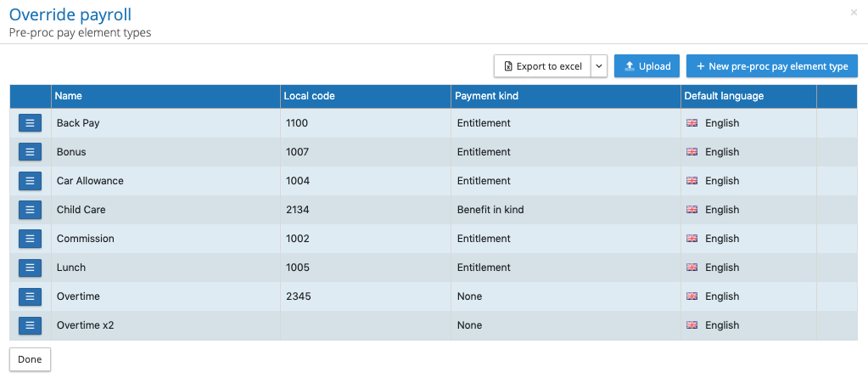Sort by Payment kind column header
The height and width of the screenshot is (378, 868).
coord(486,96)
